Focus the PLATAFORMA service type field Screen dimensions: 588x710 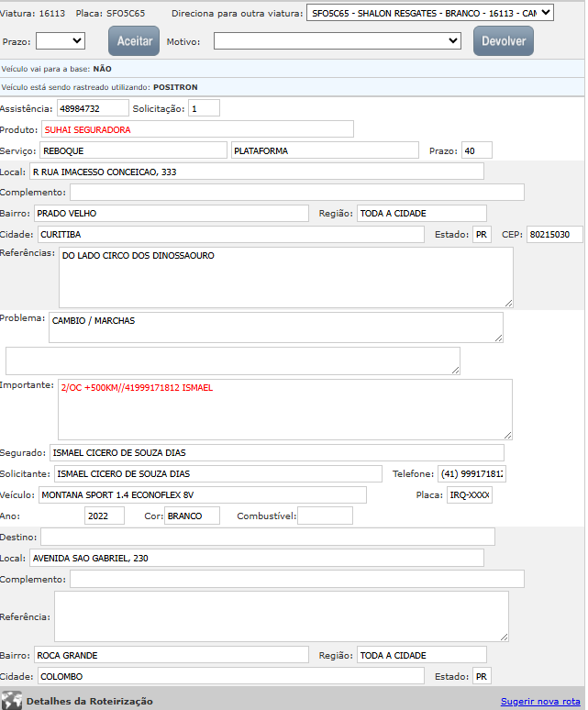[324, 150]
